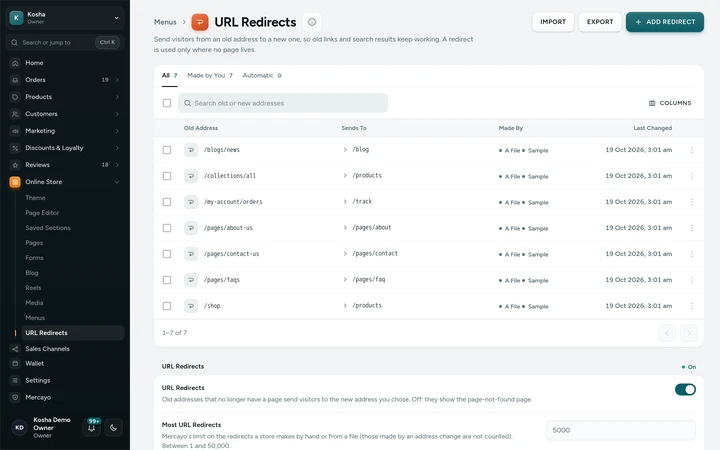
Task: Switch to the All tab
Action: point(169,75)
